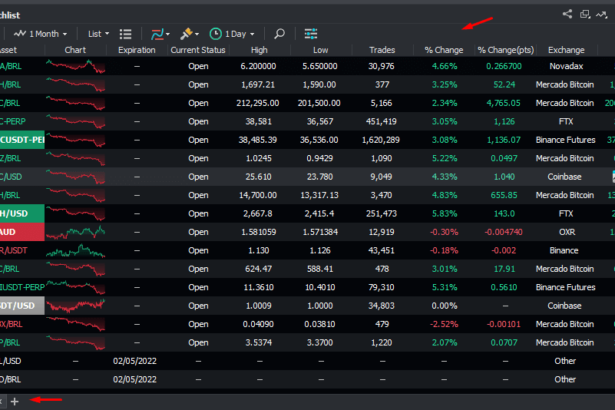Viewport: 615px width, 410px height.
Task: Click the -0.30% change value
Action: (x=444, y=232)
